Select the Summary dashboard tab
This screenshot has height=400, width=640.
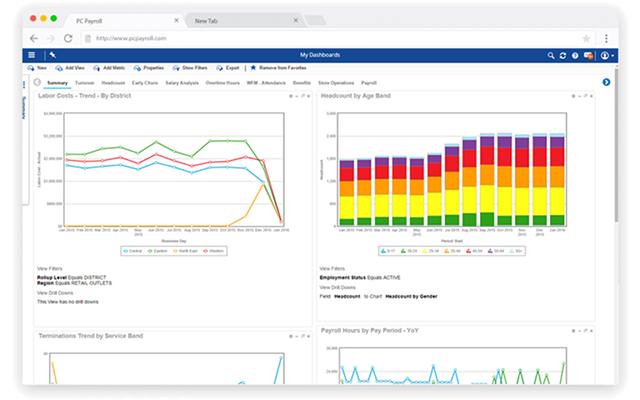(x=57, y=83)
